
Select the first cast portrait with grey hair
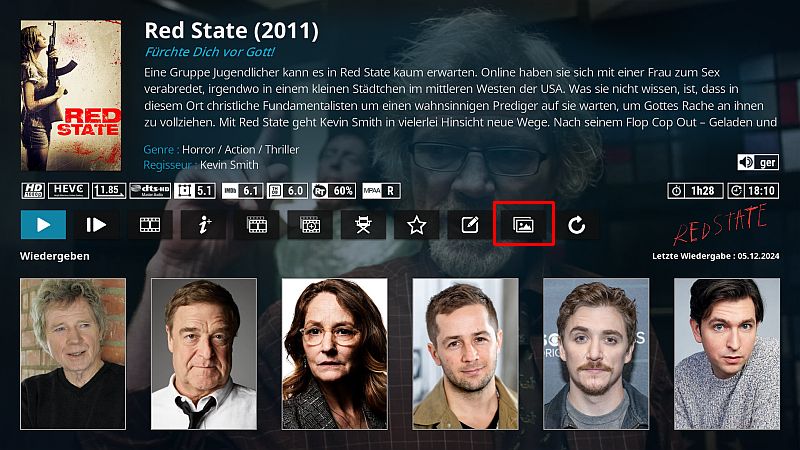click(73, 354)
